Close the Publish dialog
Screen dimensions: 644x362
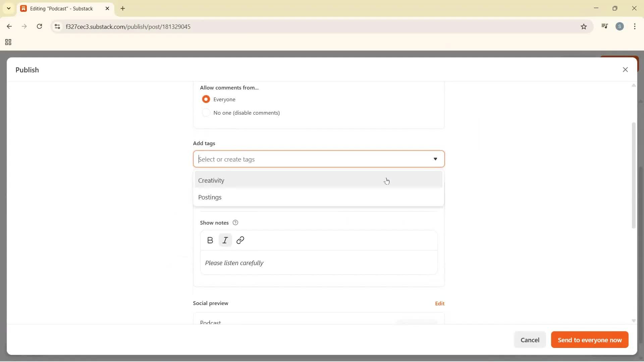[626, 69]
